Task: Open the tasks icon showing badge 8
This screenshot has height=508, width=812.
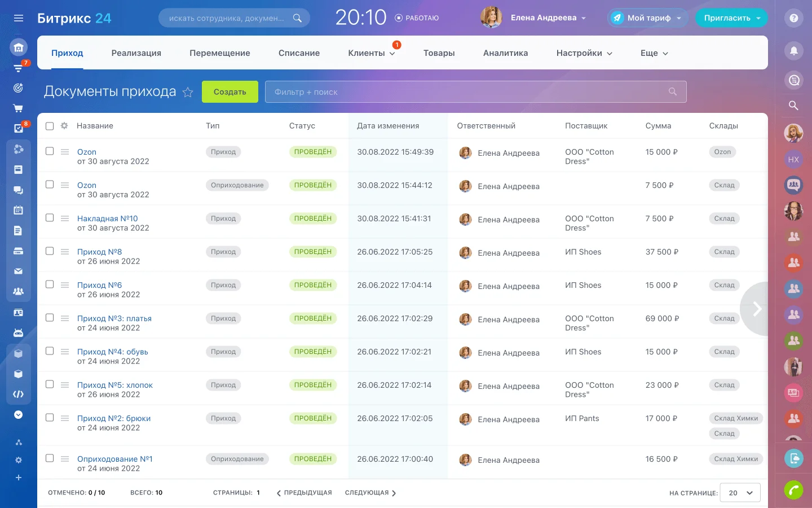Action: [19, 128]
